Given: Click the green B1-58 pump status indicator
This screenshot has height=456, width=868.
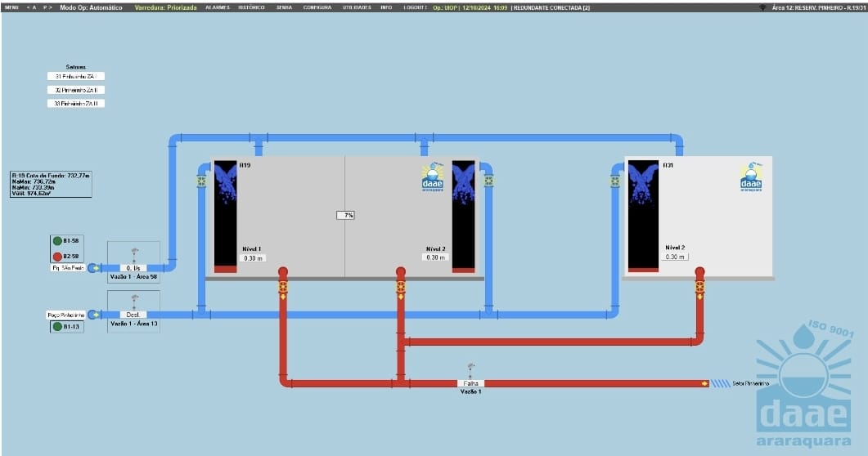Looking at the screenshot, I should (x=57, y=241).
